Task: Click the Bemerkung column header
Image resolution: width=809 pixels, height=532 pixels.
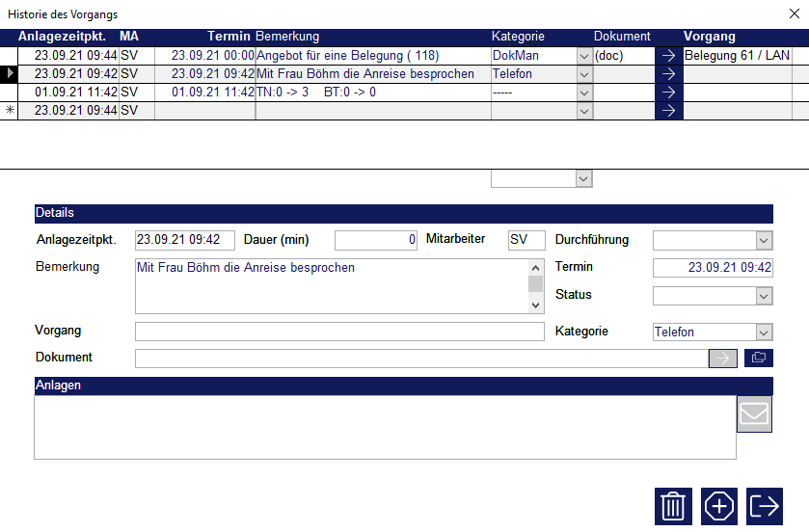Action: tap(286, 37)
